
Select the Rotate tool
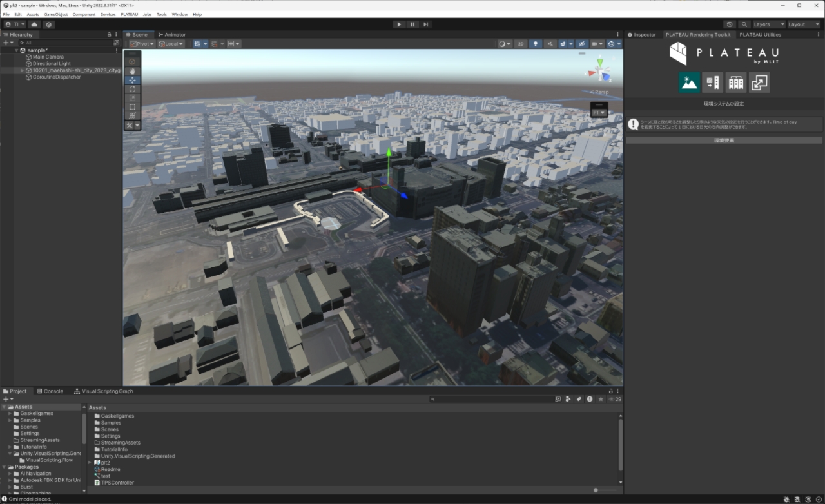132,89
